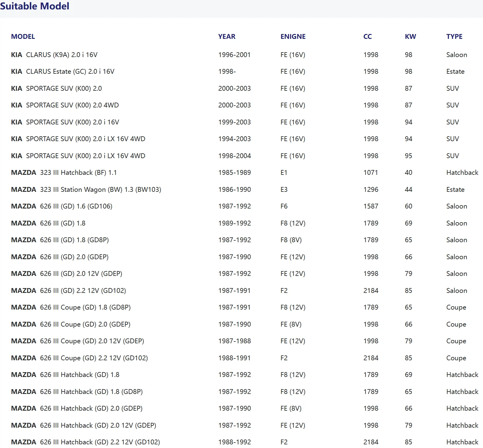The width and height of the screenshot is (483, 448).
Task: Click year 1996-2001
Action: point(235,55)
